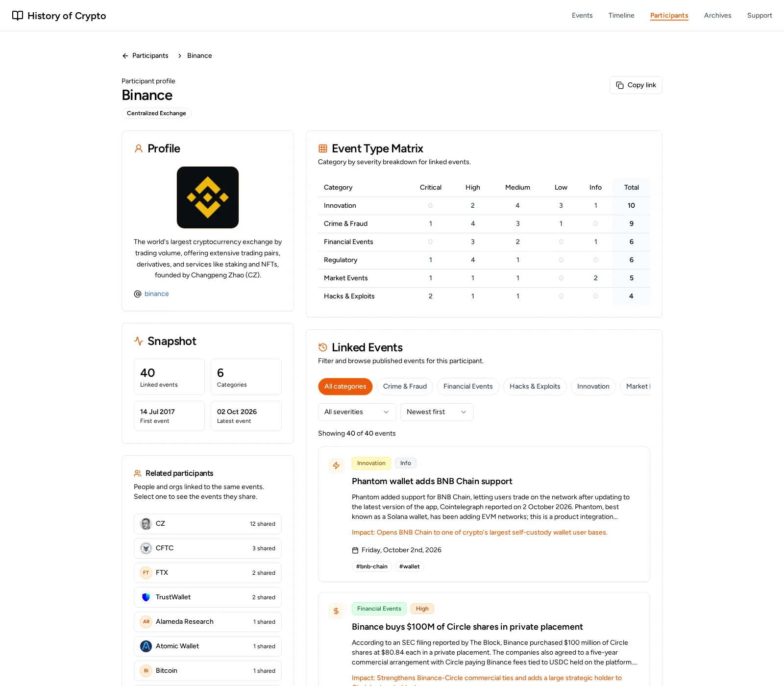The width and height of the screenshot is (784, 686).
Task: Click the High severity badge
Action: click(x=422, y=609)
